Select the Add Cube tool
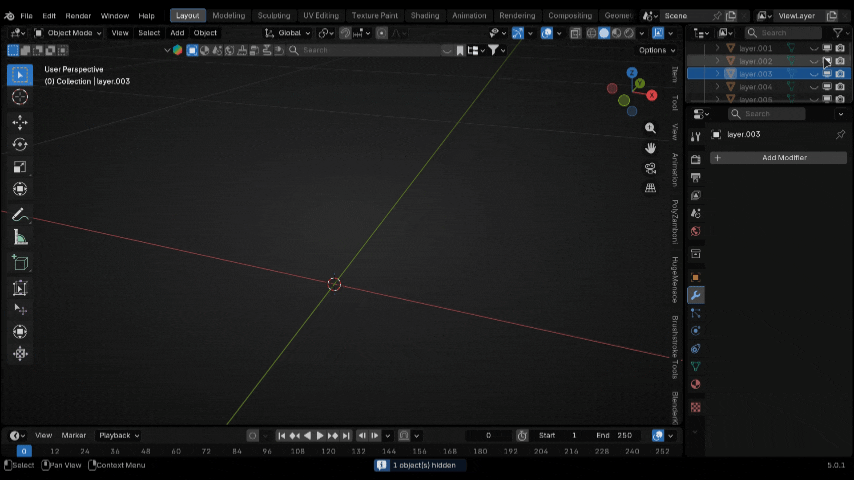This screenshot has width=854, height=480. [20, 263]
